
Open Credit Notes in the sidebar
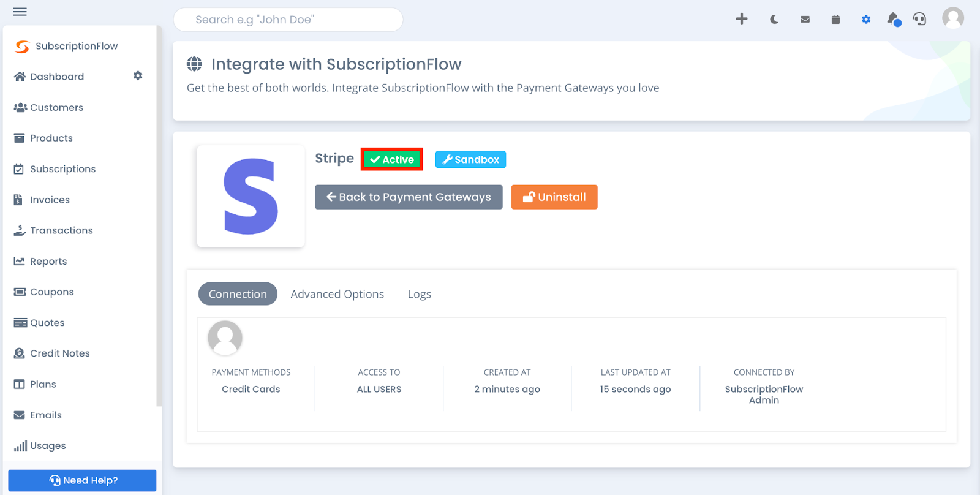[x=51, y=353]
